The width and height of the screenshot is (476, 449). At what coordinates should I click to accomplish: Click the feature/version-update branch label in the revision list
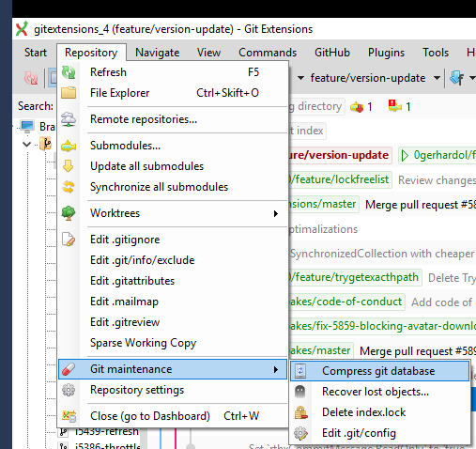coord(340,155)
